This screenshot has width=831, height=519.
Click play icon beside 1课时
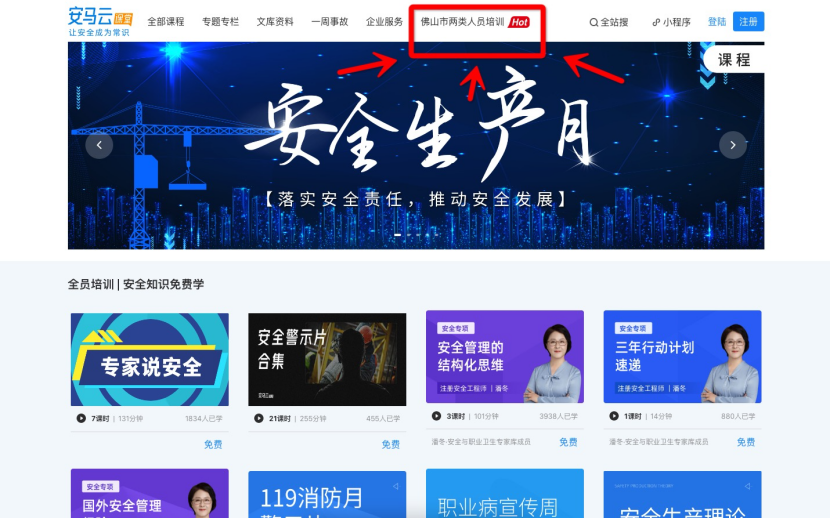click(x=614, y=416)
